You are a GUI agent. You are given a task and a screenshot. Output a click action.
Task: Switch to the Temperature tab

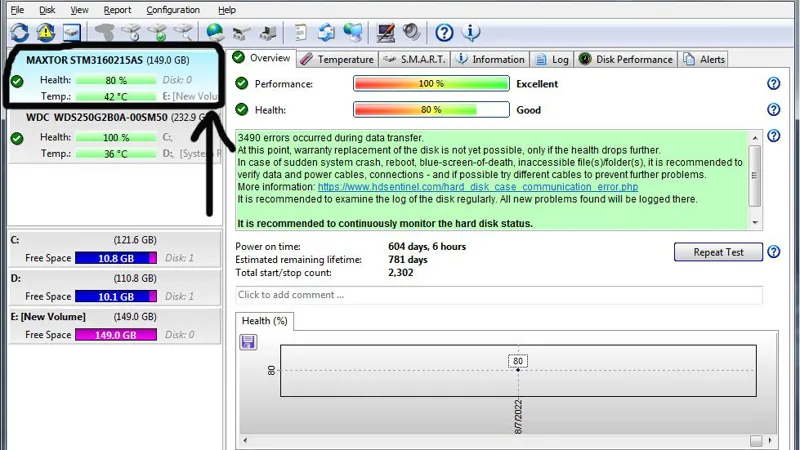click(x=337, y=59)
